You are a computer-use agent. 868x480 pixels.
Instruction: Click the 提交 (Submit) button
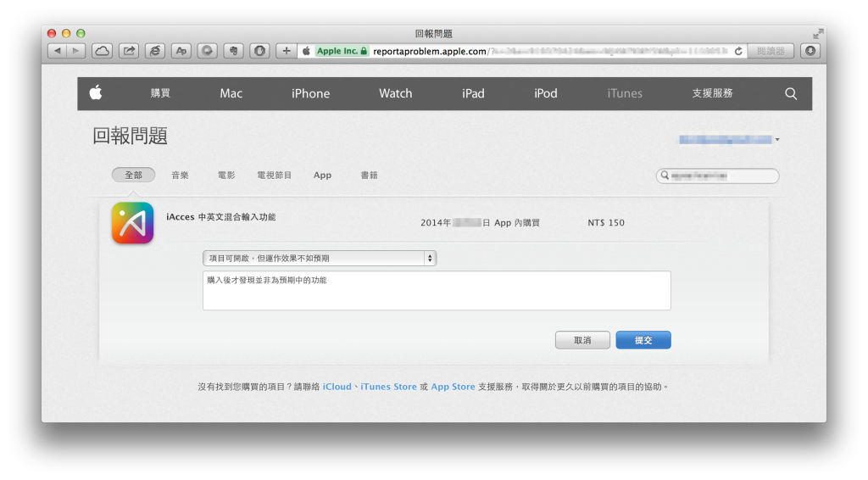643,340
